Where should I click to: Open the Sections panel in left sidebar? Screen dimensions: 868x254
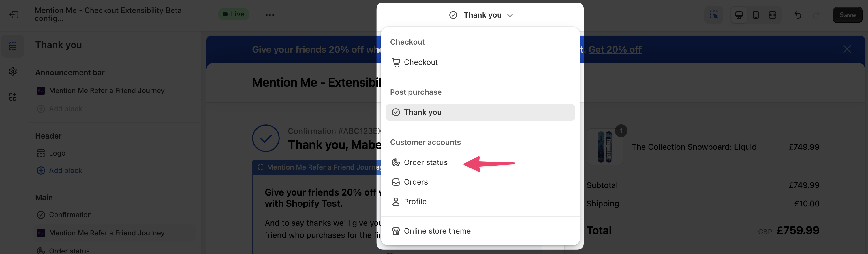point(12,46)
